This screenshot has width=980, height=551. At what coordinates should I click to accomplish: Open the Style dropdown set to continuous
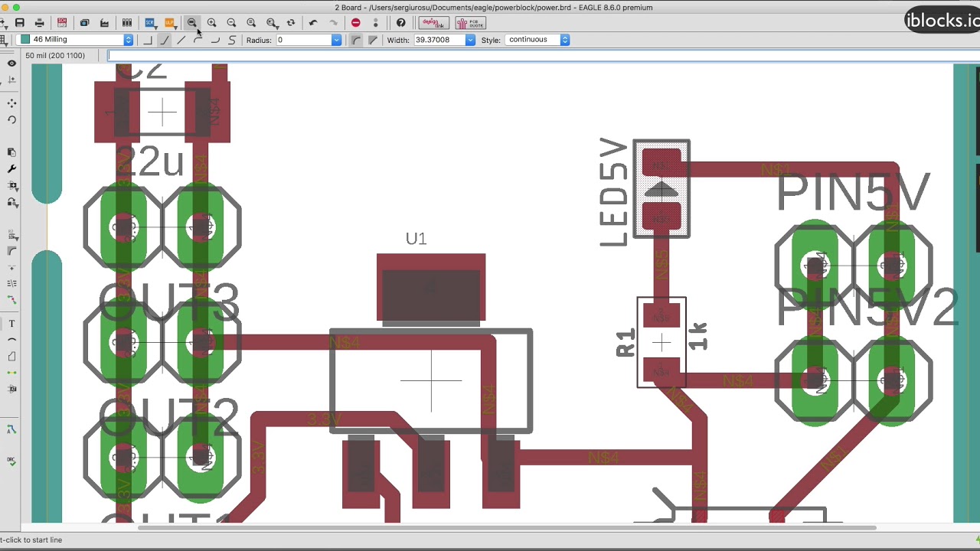click(537, 40)
